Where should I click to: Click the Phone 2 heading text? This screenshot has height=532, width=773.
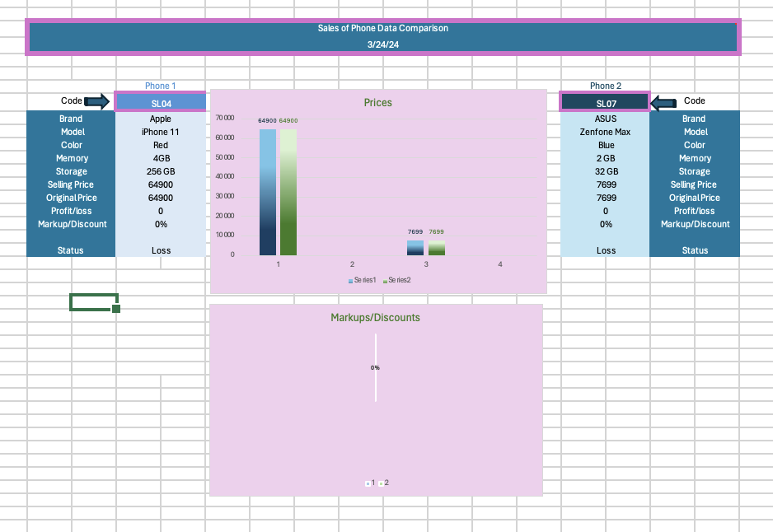(605, 86)
